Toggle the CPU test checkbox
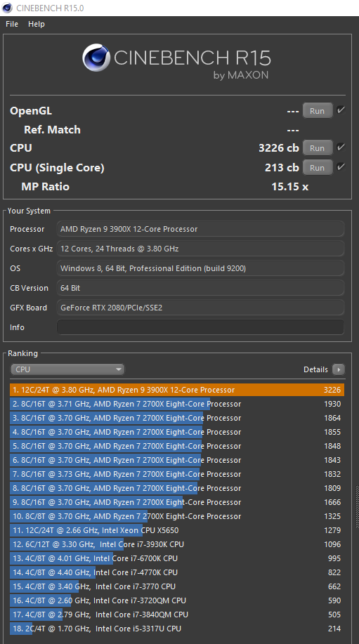Image resolution: width=359 pixels, height=644 pixels. click(341, 147)
